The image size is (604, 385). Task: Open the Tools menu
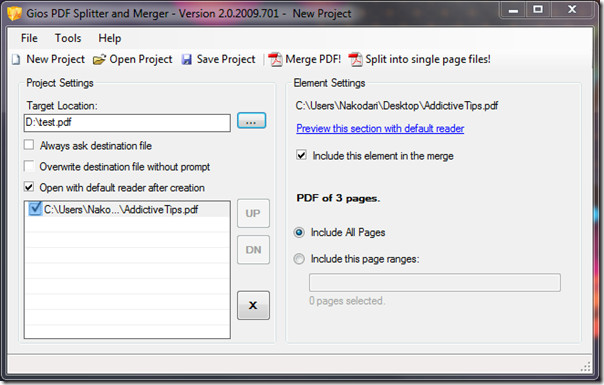coord(68,38)
